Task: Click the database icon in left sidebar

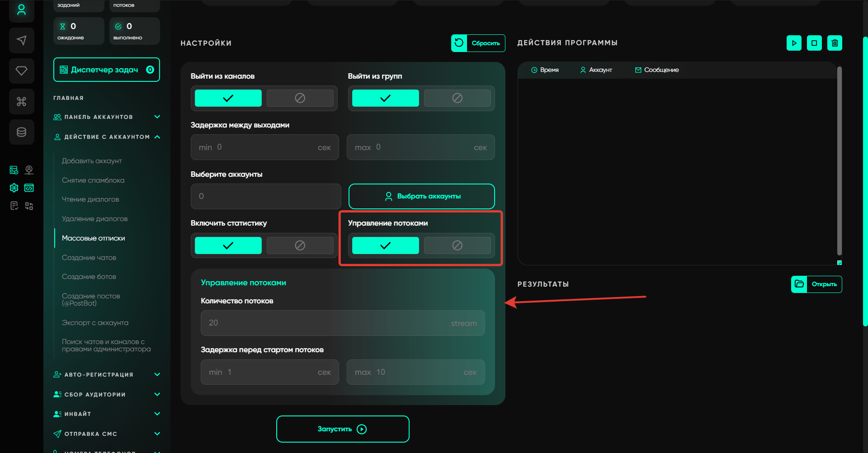Action: tap(21, 132)
